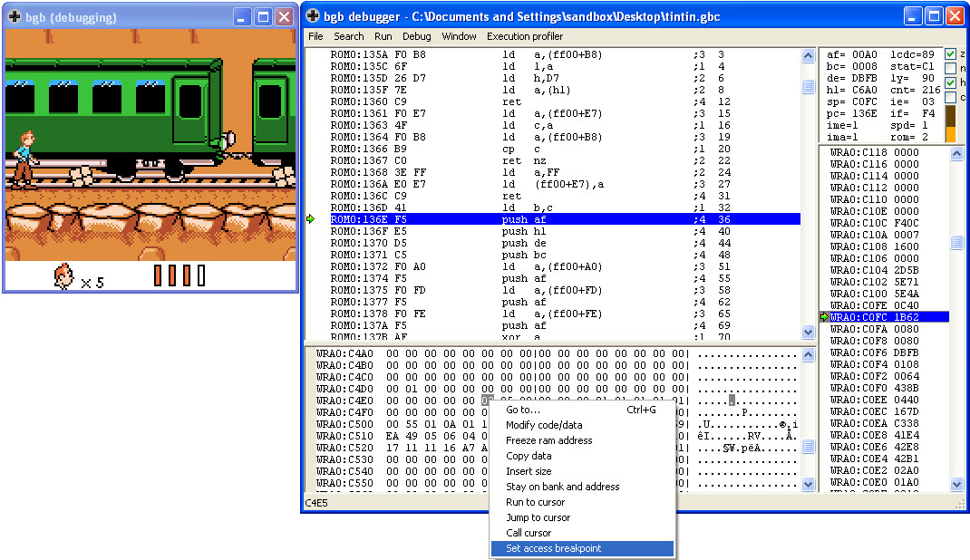Image resolution: width=970 pixels, height=560 pixels.
Task: Select the highlighted push af line ROM0:136E
Action: click(565, 219)
